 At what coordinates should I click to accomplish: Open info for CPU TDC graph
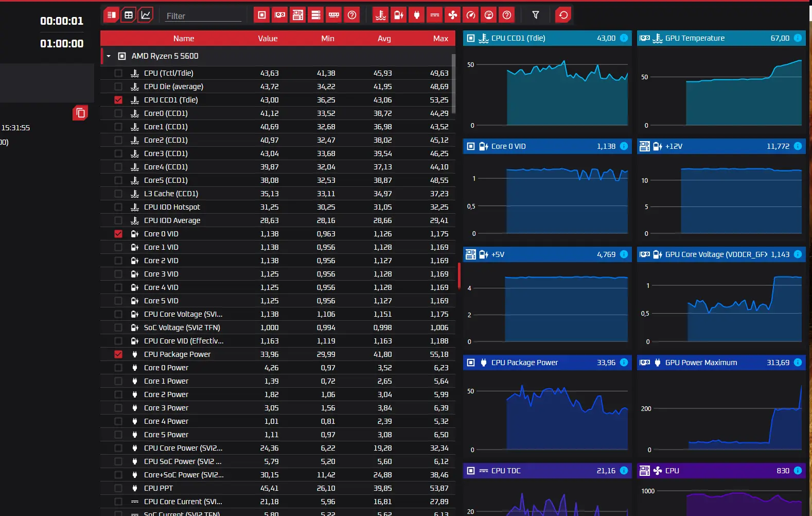624,471
